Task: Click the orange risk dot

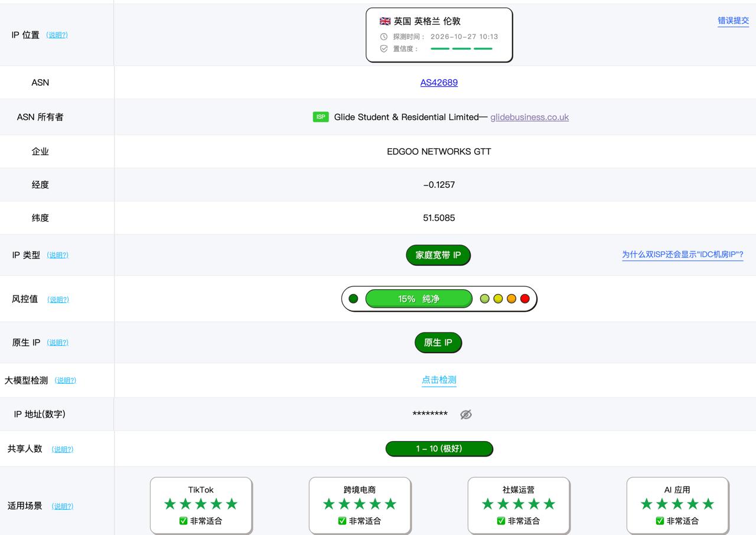Action: [x=511, y=299]
